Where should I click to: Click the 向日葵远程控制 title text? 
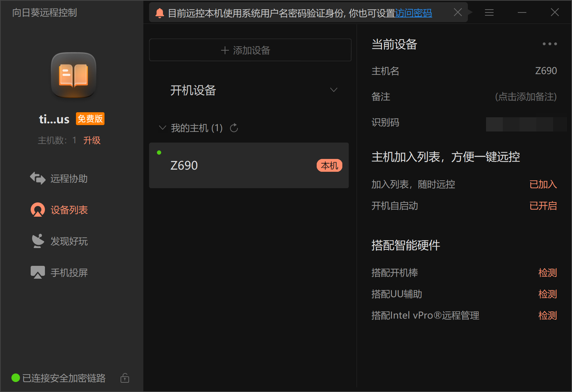pos(45,13)
